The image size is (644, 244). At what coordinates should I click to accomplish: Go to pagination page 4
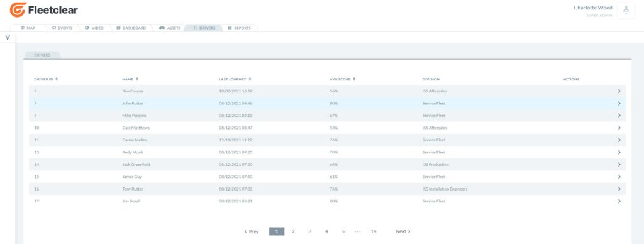point(326,231)
